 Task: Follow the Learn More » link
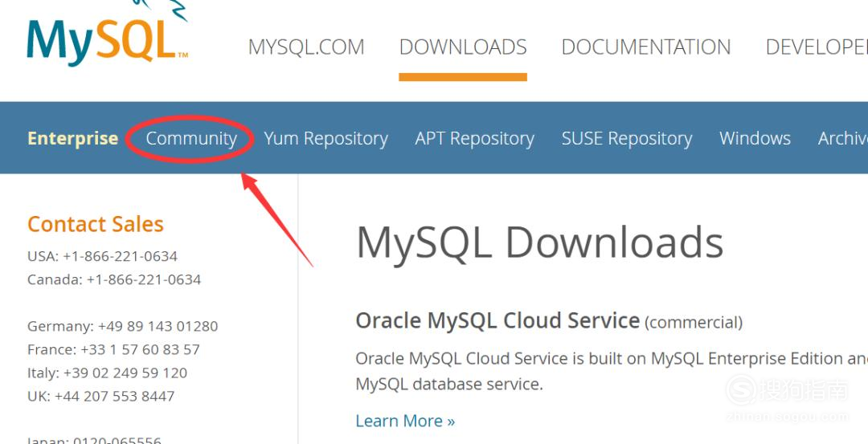(404, 421)
